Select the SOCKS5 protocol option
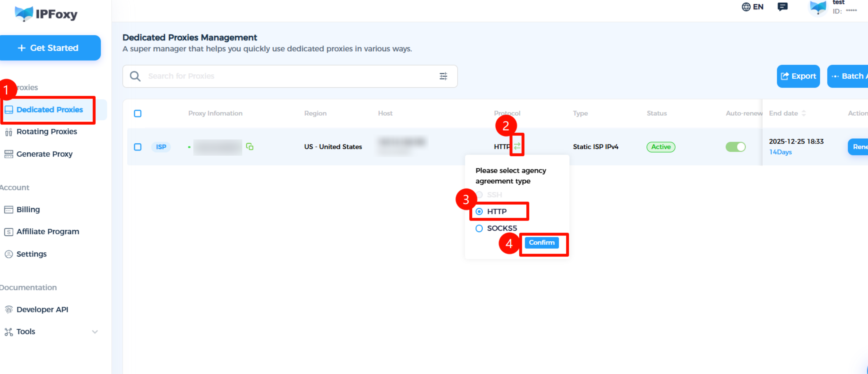Viewport: 868px width, 374px height. (479, 228)
